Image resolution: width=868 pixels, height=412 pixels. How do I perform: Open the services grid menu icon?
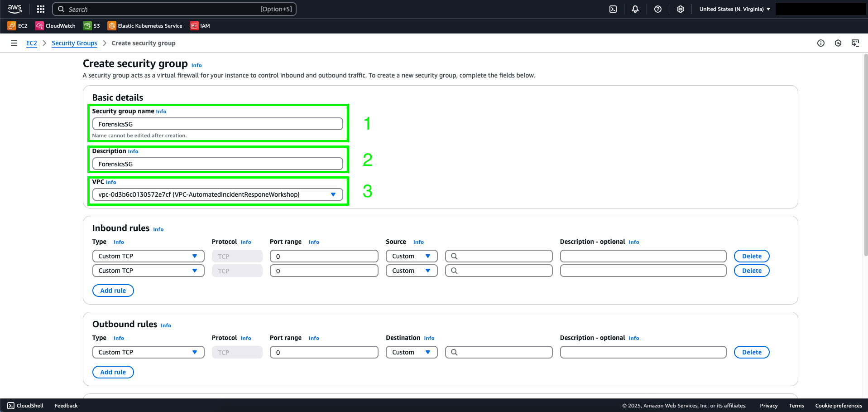tap(41, 9)
